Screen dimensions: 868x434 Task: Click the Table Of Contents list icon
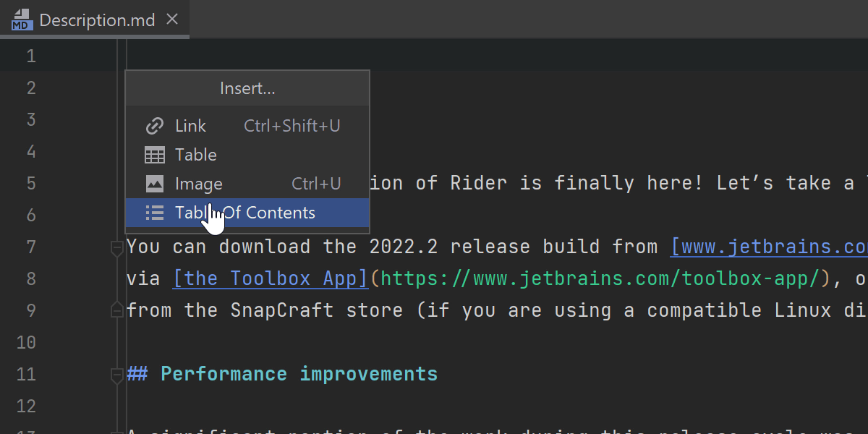coord(155,213)
